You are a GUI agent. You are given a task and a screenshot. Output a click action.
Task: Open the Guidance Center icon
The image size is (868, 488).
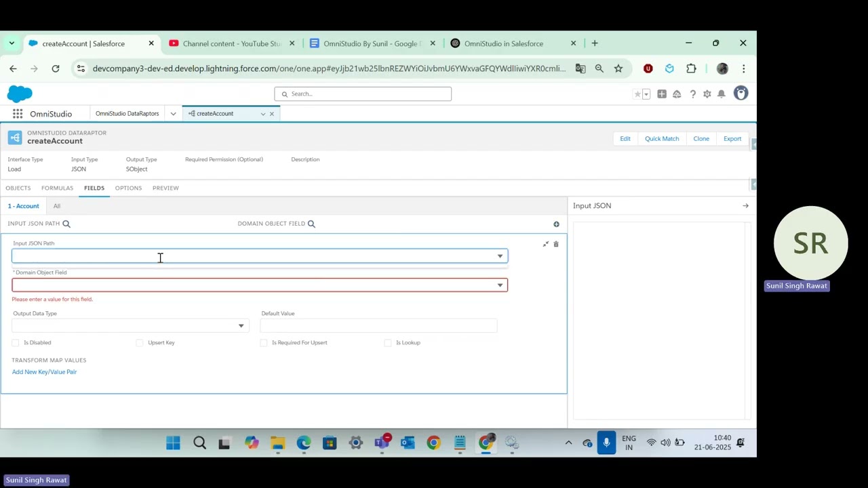tap(677, 94)
